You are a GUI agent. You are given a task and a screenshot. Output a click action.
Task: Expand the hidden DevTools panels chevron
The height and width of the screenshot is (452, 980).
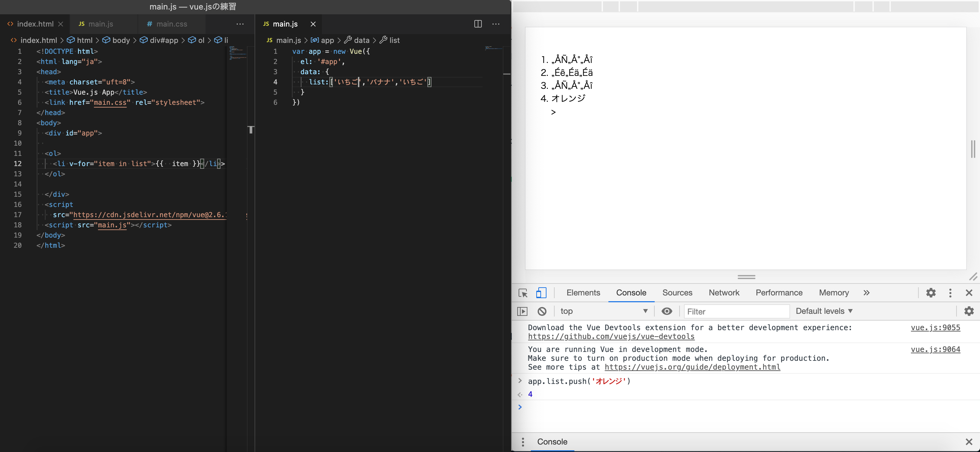click(866, 293)
